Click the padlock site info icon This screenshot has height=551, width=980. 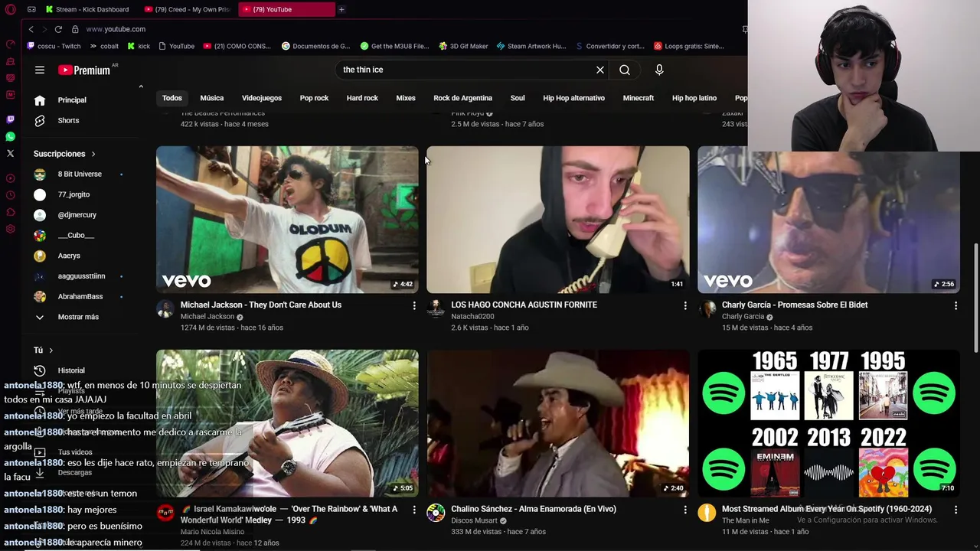coord(75,29)
